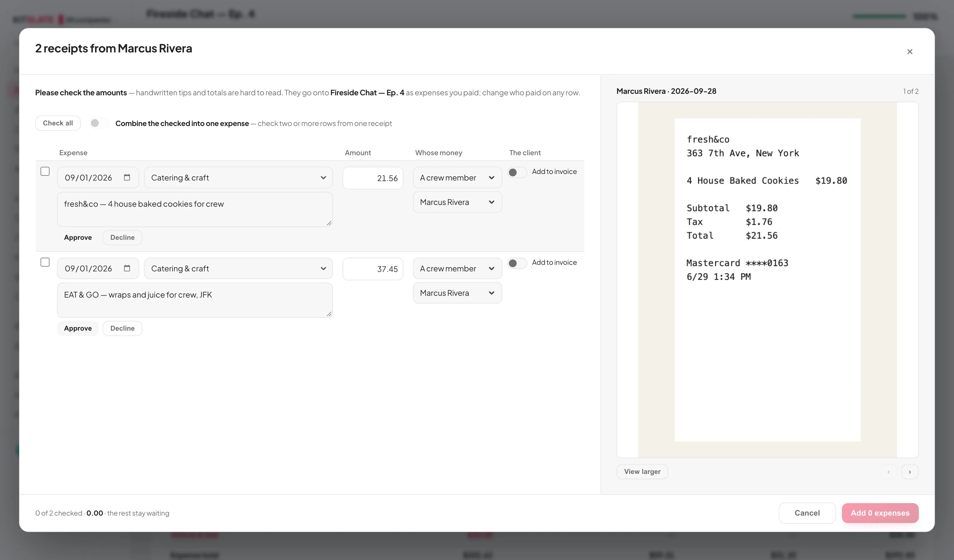Click the '1 of 2' receipt counter text
The image size is (954, 560).
coord(910,91)
